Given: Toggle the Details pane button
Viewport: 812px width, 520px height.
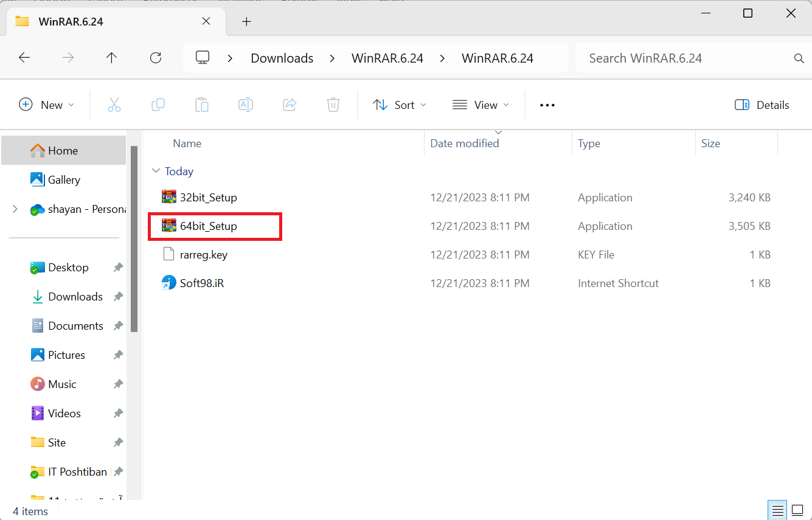Looking at the screenshot, I should pyautogui.click(x=762, y=105).
